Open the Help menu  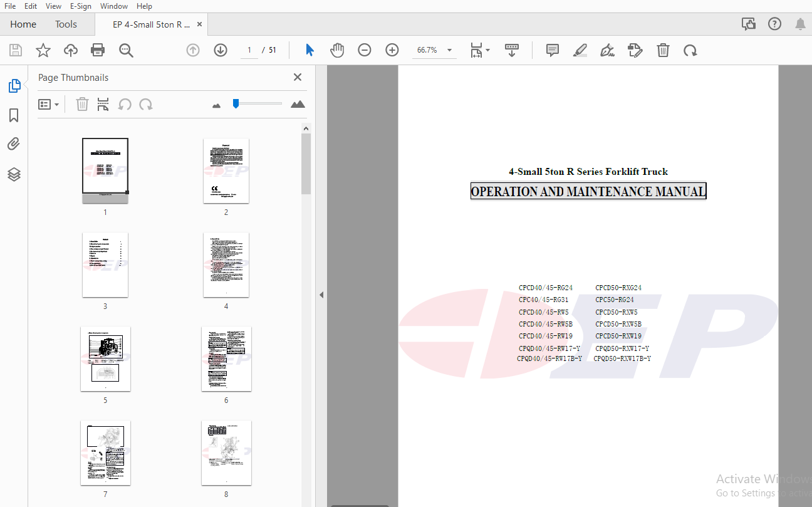pyautogui.click(x=144, y=6)
